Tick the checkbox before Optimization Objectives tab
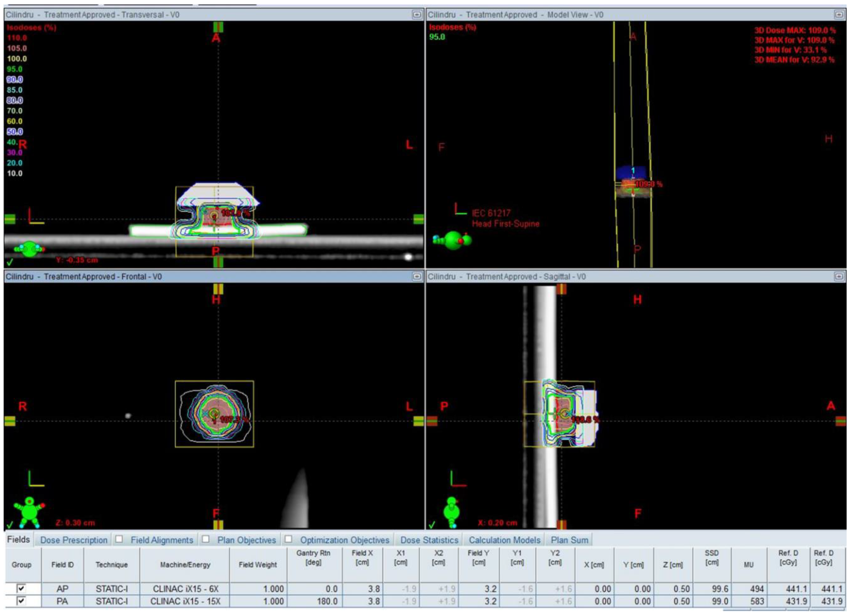 point(288,539)
